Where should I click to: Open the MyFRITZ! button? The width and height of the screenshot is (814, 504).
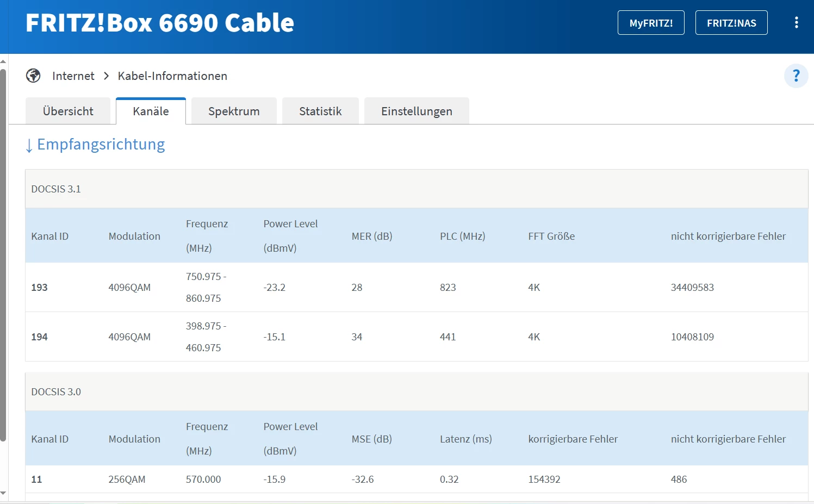pyautogui.click(x=651, y=23)
